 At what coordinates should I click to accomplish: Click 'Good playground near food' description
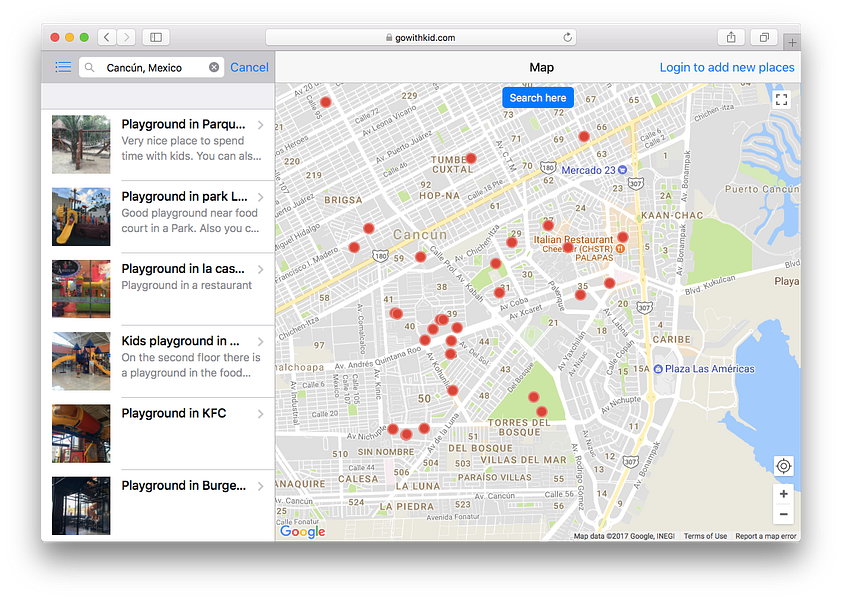click(190, 213)
